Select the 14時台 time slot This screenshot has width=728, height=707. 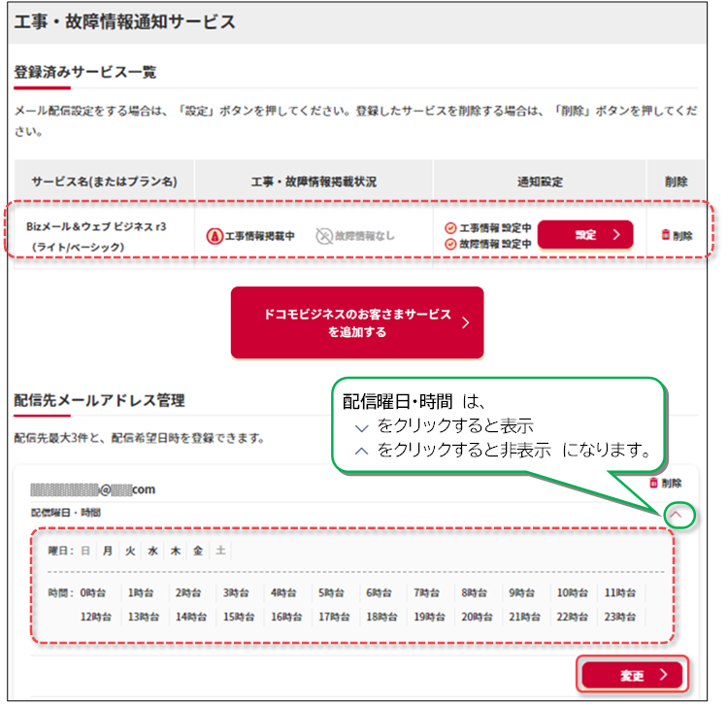[x=191, y=617]
